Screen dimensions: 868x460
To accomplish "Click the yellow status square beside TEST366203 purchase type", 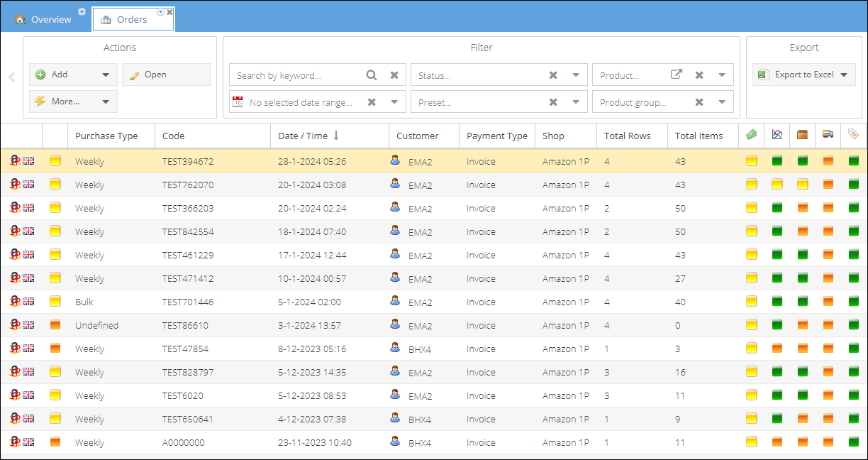I will 55,208.
